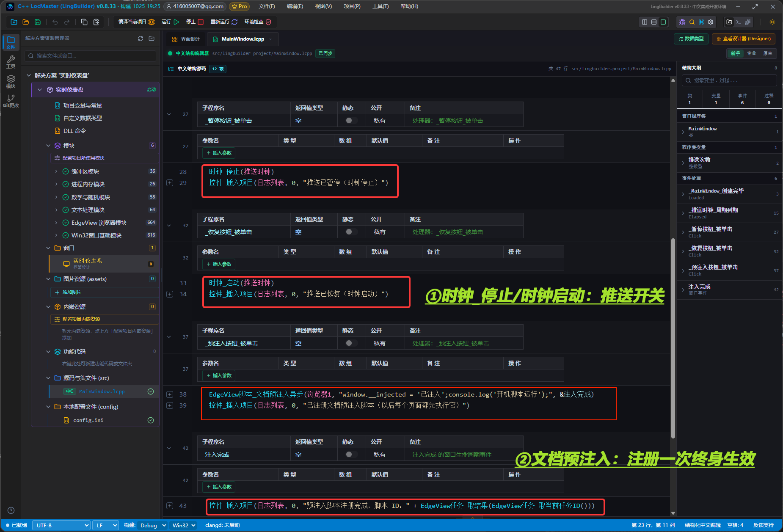This screenshot has height=532, width=783.
Task: Click the editor vertical scrollbar thumb
Action: point(673,339)
